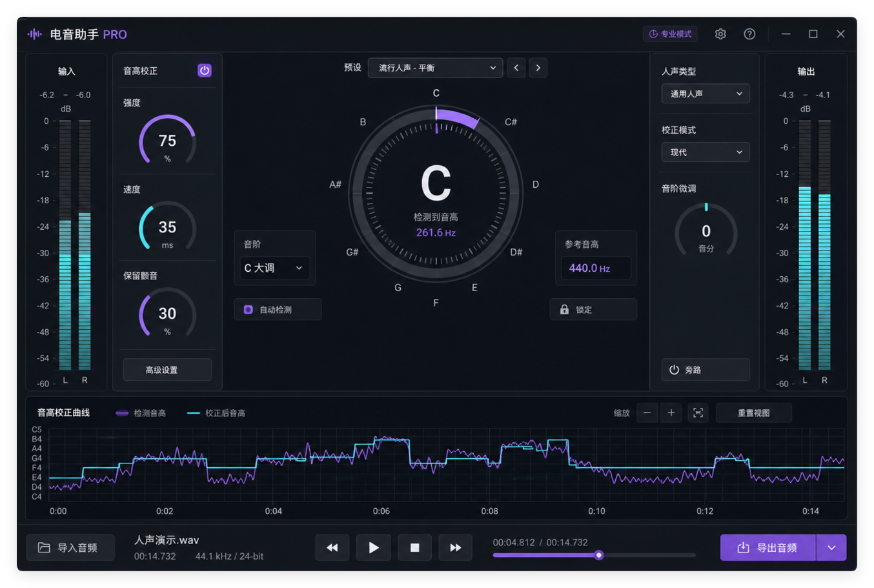Screen dimensions: 874x588
Task: Click the 电音助手 waveform logo icon
Action: pyautogui.click(x=35, y=34)
